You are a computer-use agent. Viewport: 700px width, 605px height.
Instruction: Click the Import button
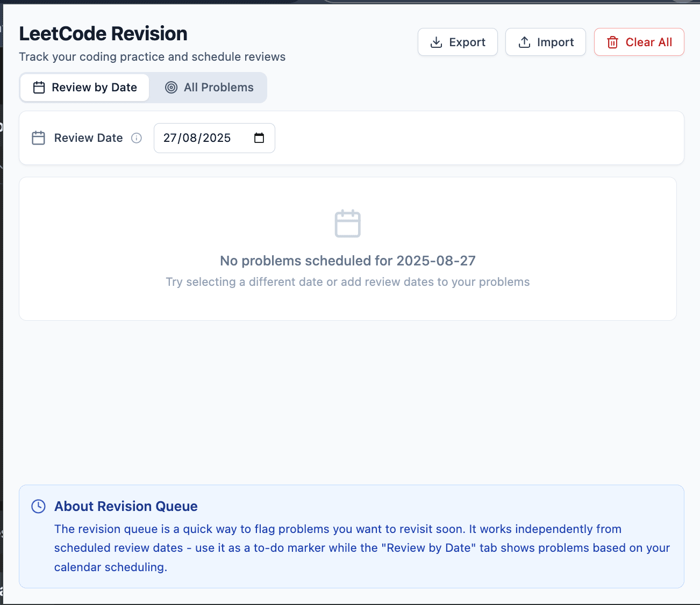[546, 42]
